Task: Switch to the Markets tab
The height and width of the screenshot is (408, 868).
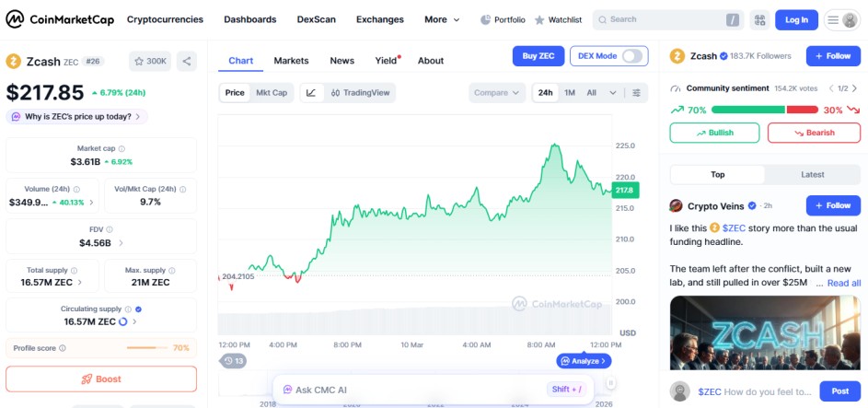Action: click(291, 61)
